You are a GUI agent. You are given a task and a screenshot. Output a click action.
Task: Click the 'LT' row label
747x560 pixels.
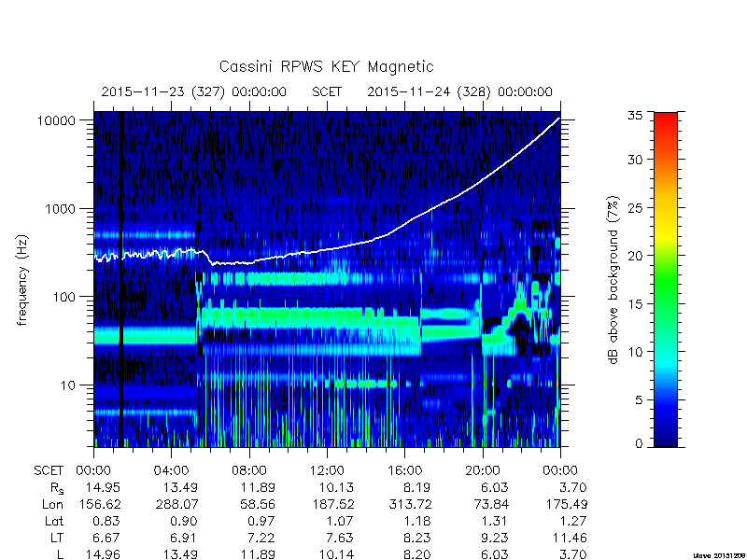tap(57, 538)
